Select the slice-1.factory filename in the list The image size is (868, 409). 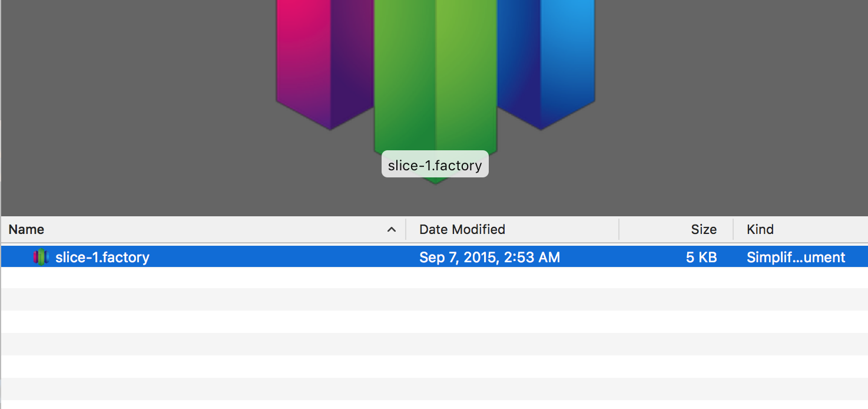102,257
